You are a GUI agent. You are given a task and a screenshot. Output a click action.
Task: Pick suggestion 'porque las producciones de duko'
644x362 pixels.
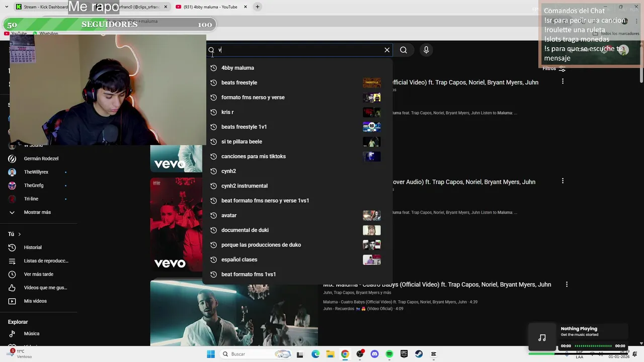[298, 245]
